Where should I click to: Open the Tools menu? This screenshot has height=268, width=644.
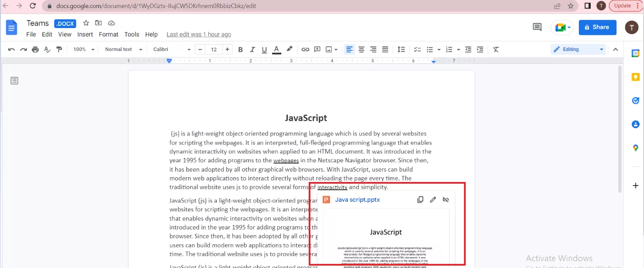click(132, 35)
